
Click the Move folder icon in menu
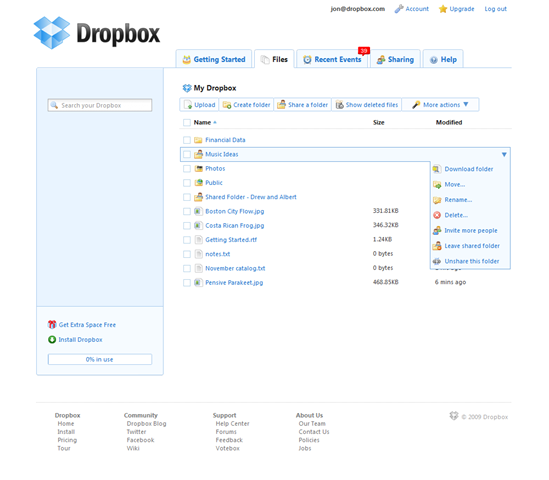tap(437, 185)
